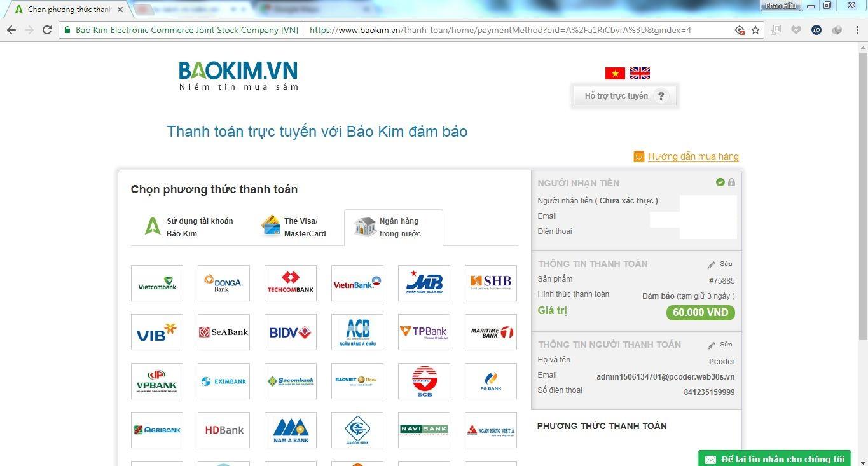Select SHB bank logo
The image size is (868, 466).
click(x=491, y=283)
